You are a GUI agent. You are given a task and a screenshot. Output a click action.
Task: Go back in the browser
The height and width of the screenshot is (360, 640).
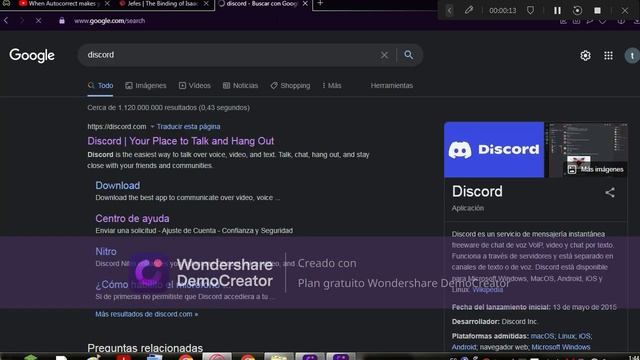pyautogui.click(x=6, y=20)
